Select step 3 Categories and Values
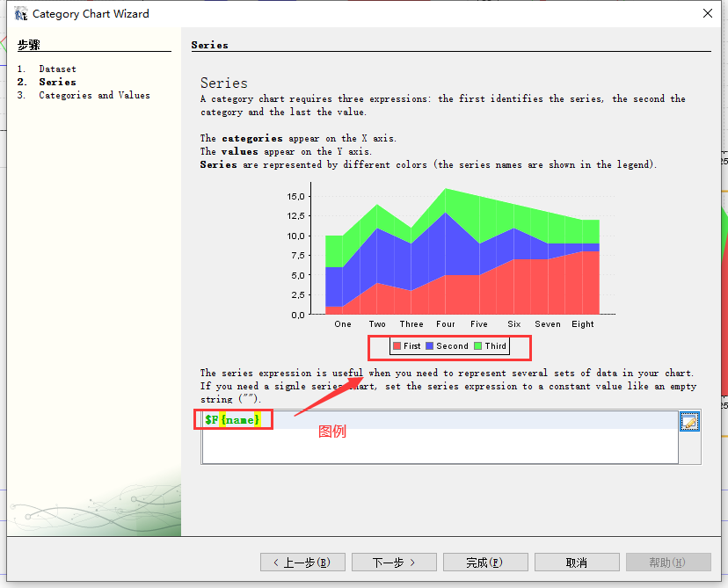 (x=94, y=95)
